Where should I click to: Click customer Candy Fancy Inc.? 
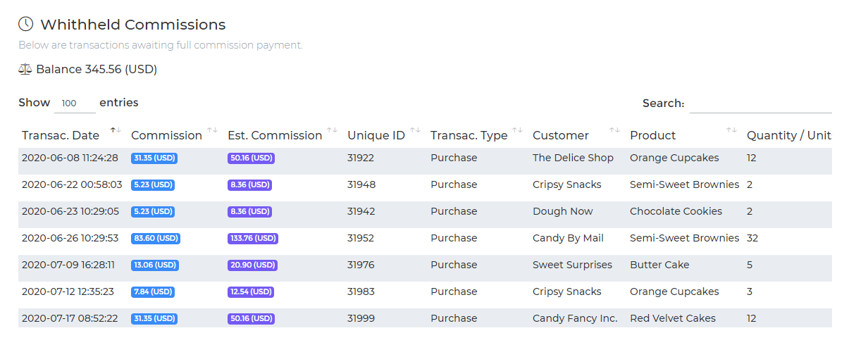tap(575, 318)
